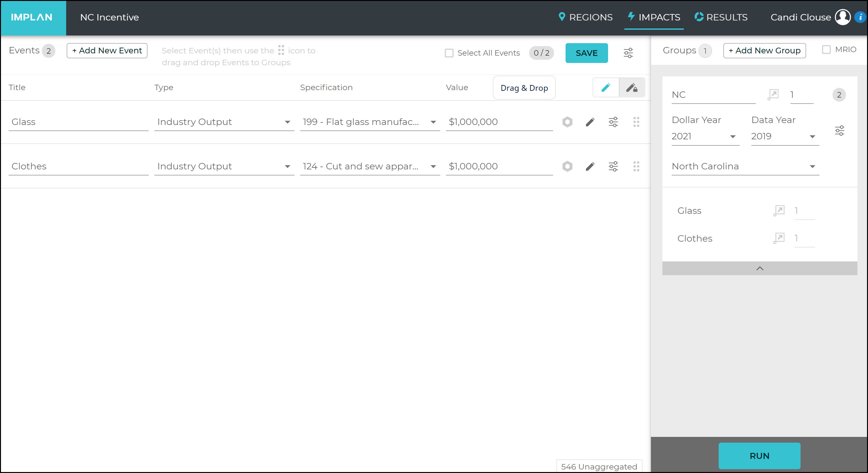Open advanced settings for Clothes event
Image resolution: width=868 pixels, height=473 pixels.
pyautogui.click(x=613, y=167)
